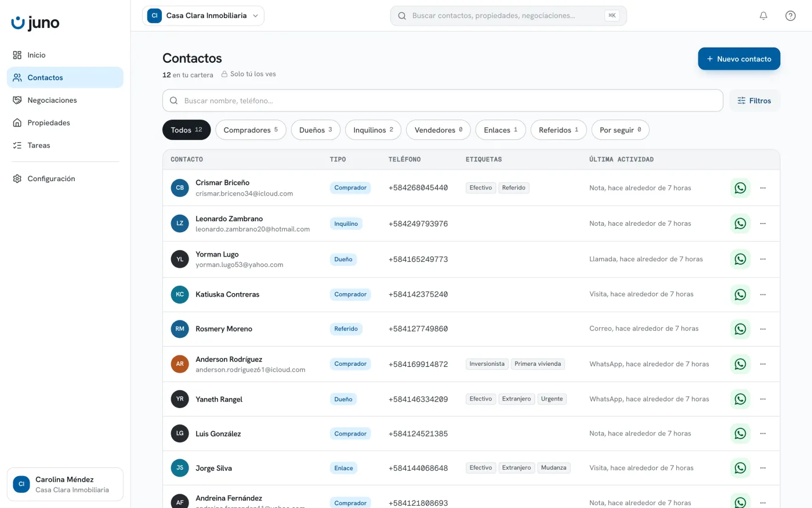Viewport: 812px width, 508px height.
Task: Open WhatsApp chat for Anderson Rodríguez
Action: click(x=740, y=364)
